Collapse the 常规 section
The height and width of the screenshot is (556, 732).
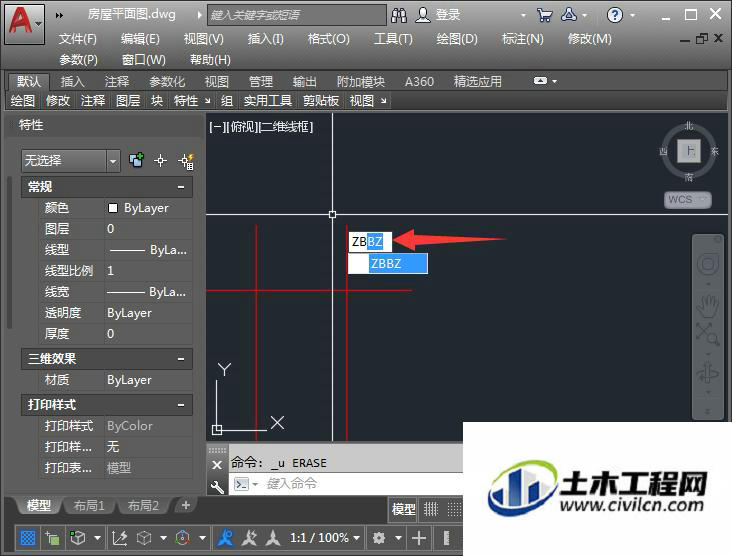click(181, 187)
